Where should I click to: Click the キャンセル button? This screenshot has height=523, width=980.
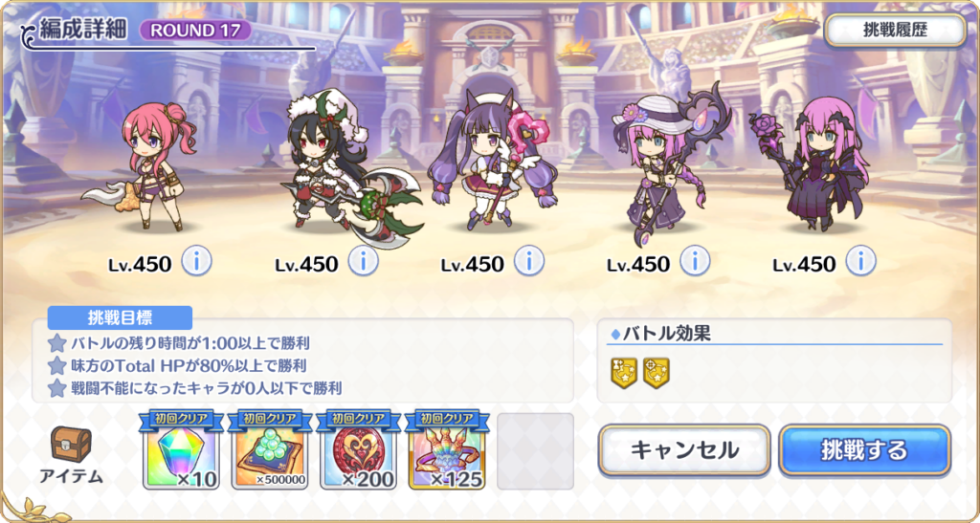(684, 450)
